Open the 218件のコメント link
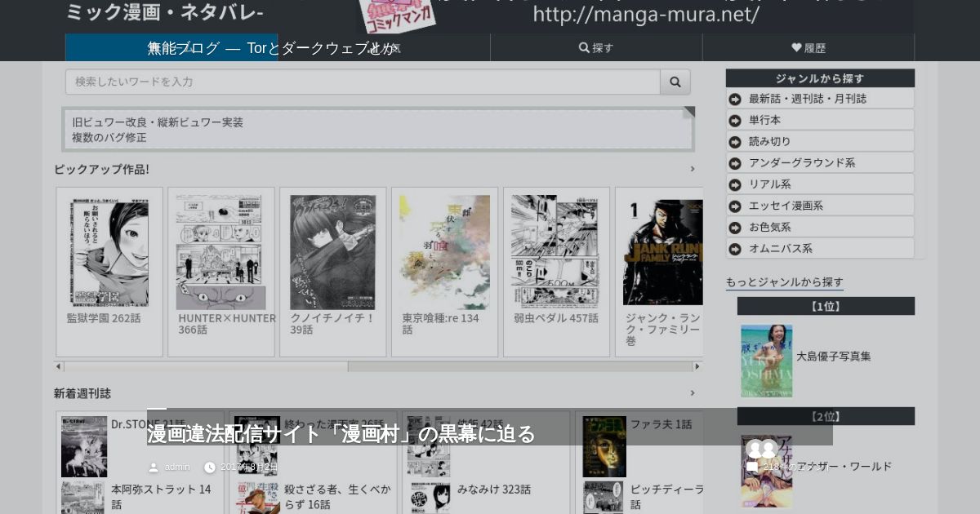 [796, 467]
